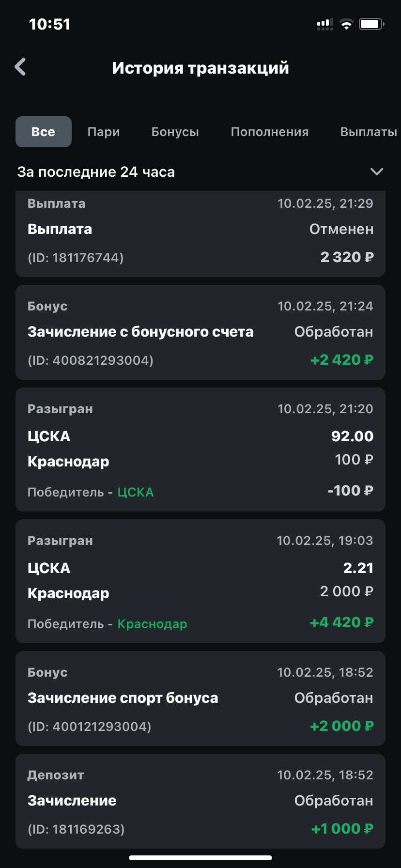Open the ЦСКА–Краснодар bet with odds 92.00
401x868 pixels.
coord(200,449)
